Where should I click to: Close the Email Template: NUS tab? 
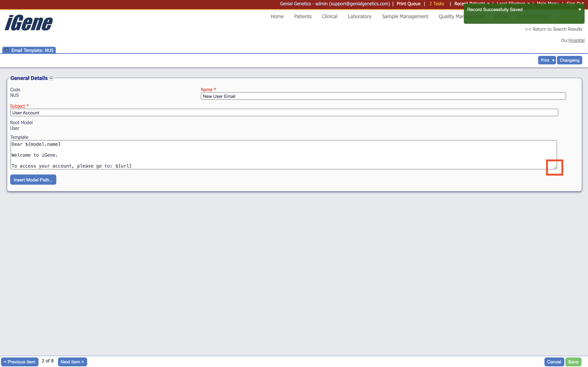7,50
